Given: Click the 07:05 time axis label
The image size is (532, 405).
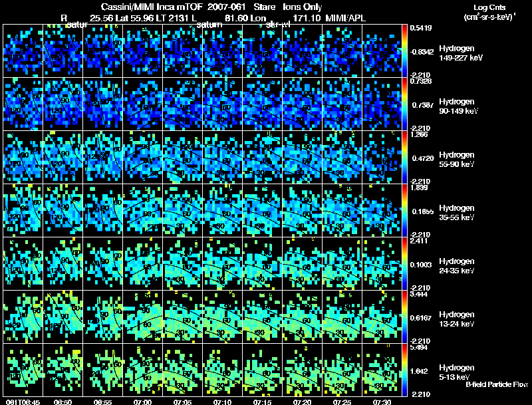Looking at the screenshot, I should pyautogui.click(x=182, y=402).
